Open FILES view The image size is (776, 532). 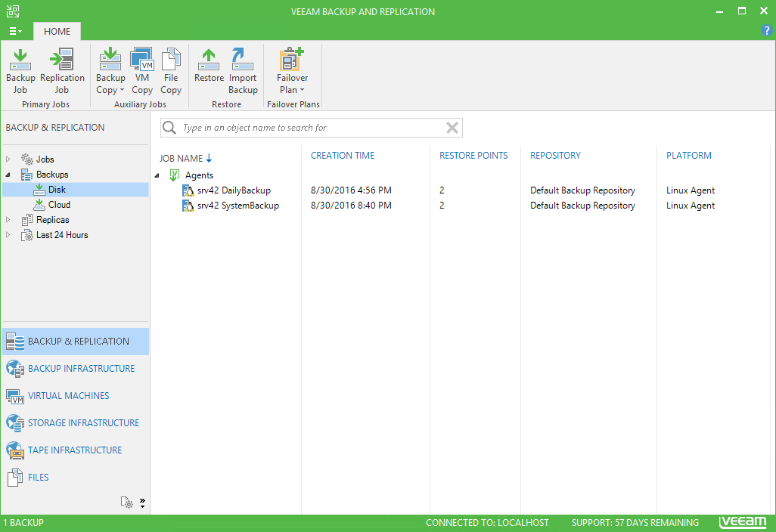coord(75,477)
